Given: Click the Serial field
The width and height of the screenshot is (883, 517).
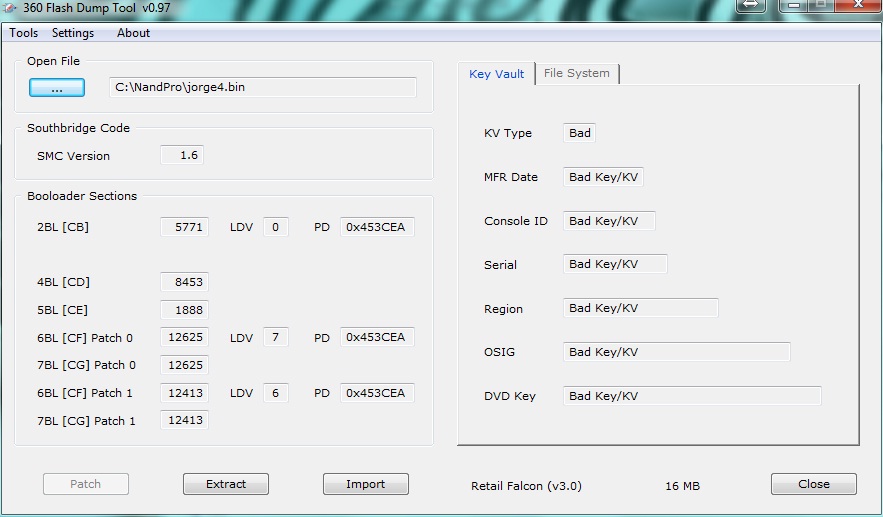Looking at the screenshot, I should 616,264.
